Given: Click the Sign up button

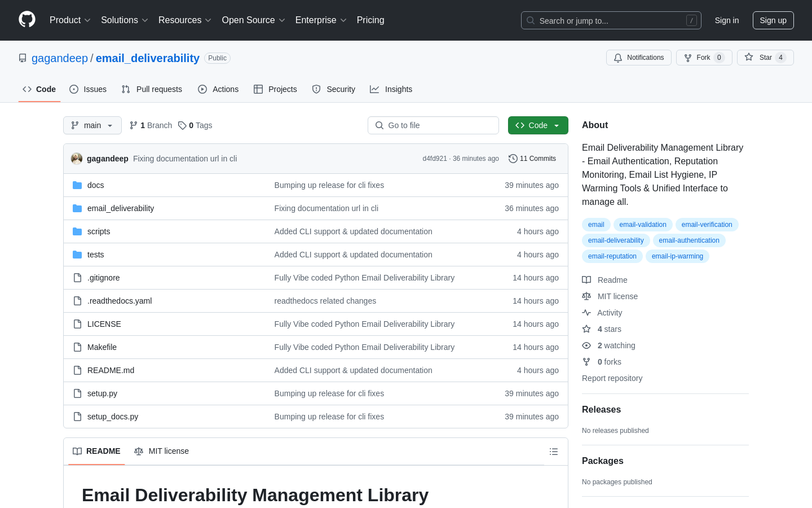Looking at the screenshot, I should [773, 20].
